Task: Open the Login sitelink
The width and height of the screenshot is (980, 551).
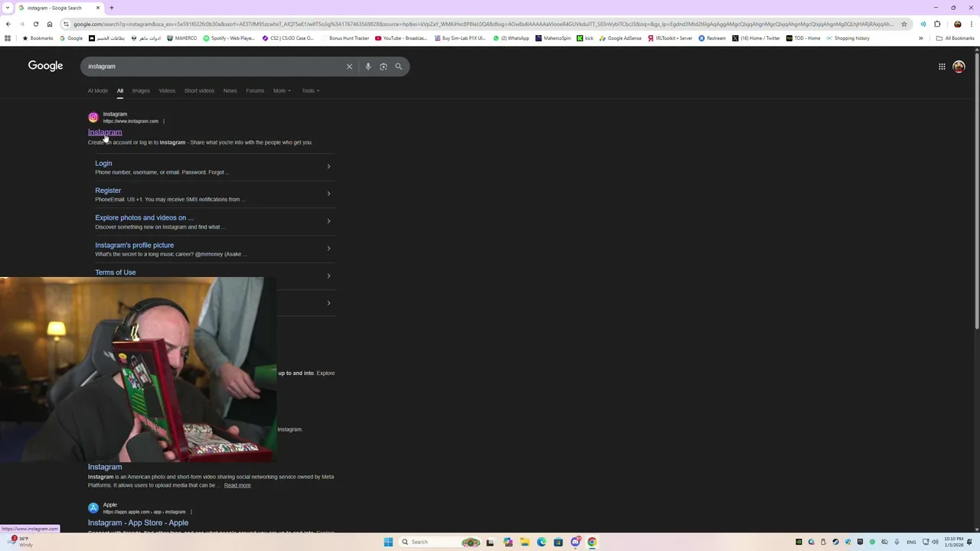Action: pos(103,163)
